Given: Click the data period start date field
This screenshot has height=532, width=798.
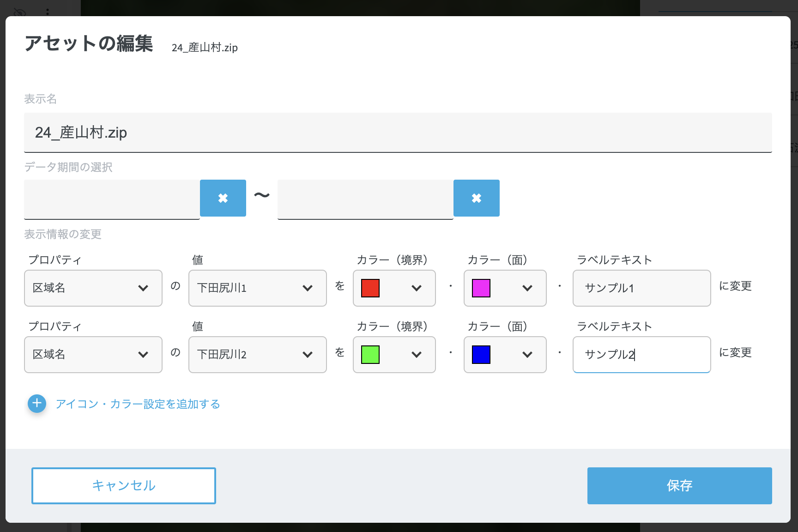Looking at the screenshot, I should point(112,199).
